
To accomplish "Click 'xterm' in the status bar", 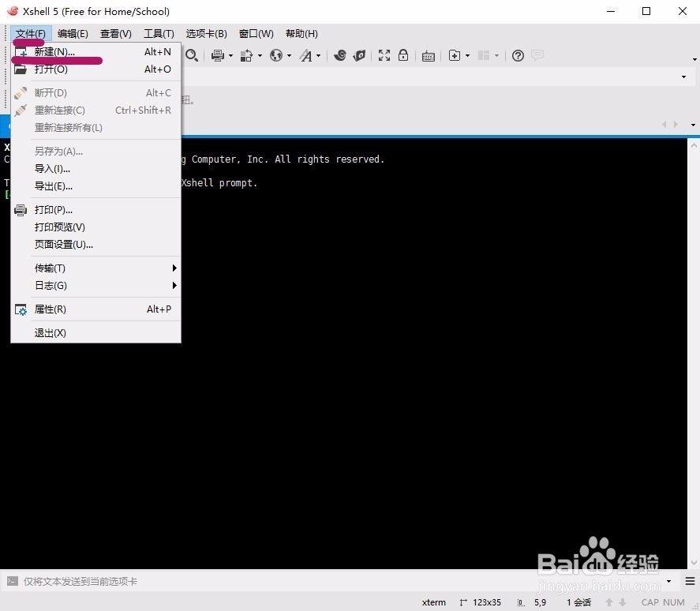I will 433,602.
